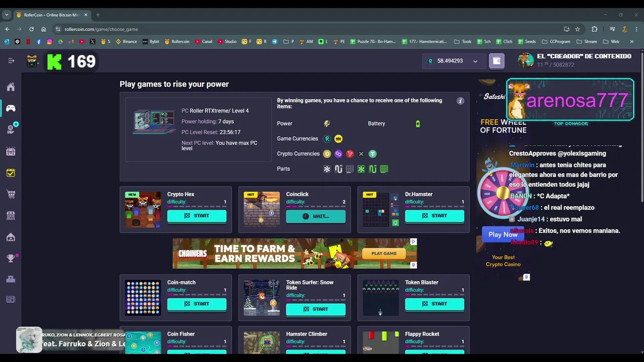644x362 pixels.
Task: Select the Games controller sidebar icon
Action: [11, 108]
